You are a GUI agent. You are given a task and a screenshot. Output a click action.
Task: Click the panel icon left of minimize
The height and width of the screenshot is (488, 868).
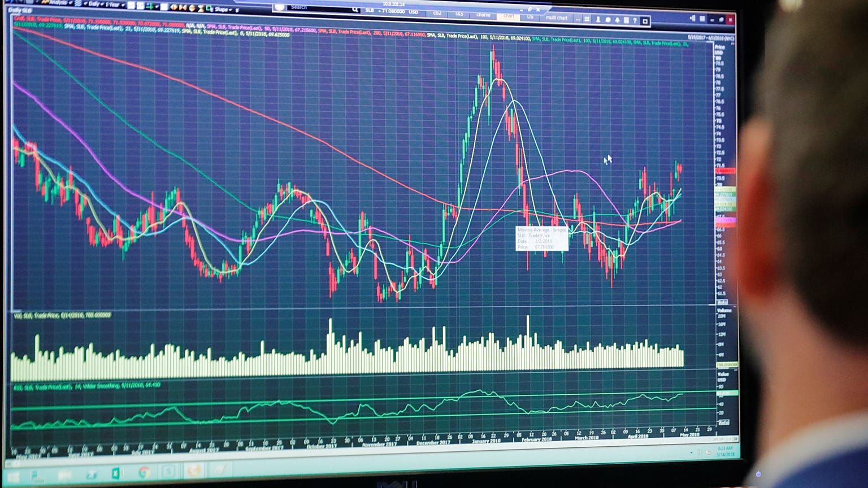702,19
